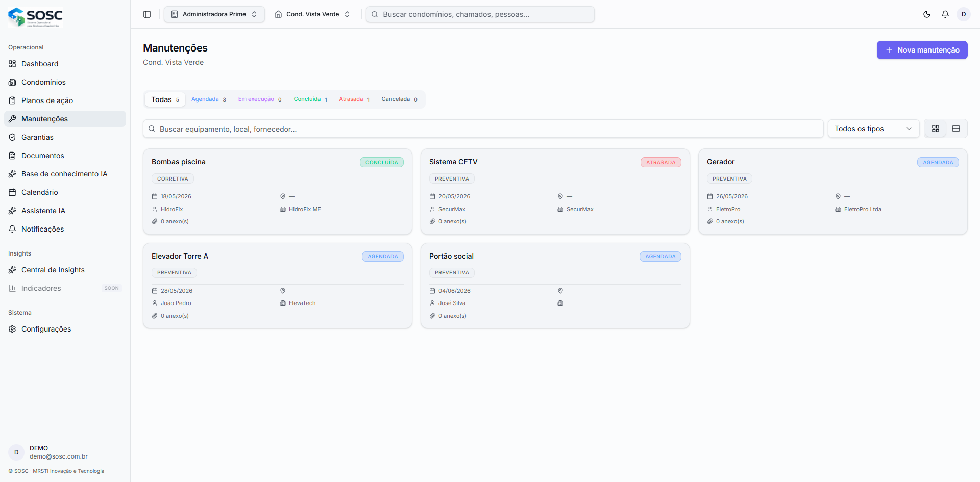Click the SOSC logo

(36, 17)
